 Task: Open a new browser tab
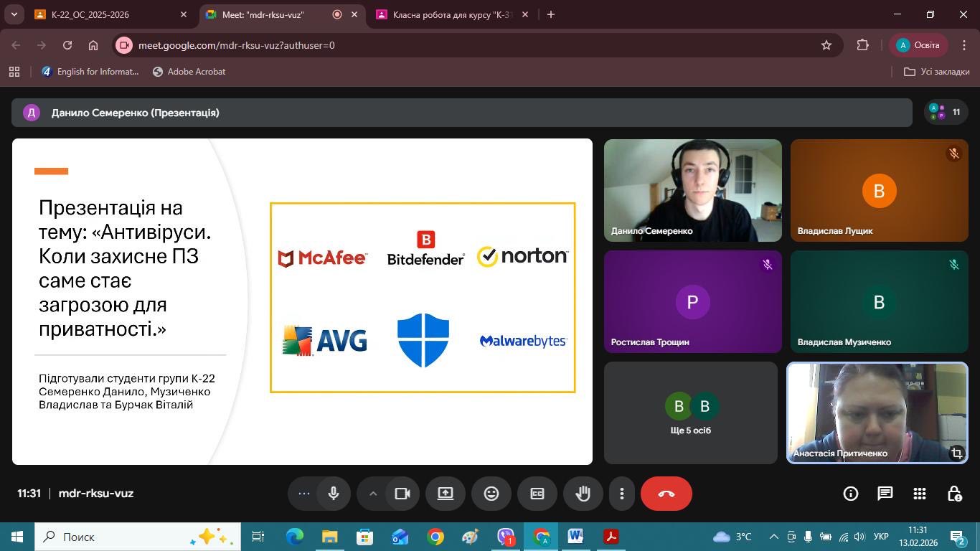pyautogui.click(x=551, y=14)
